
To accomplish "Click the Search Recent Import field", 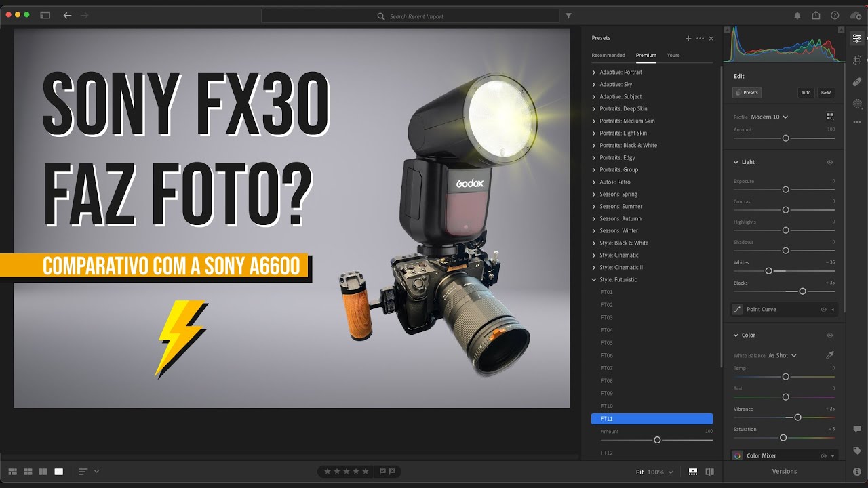I will pyautogui.click(x=410, y=16).
